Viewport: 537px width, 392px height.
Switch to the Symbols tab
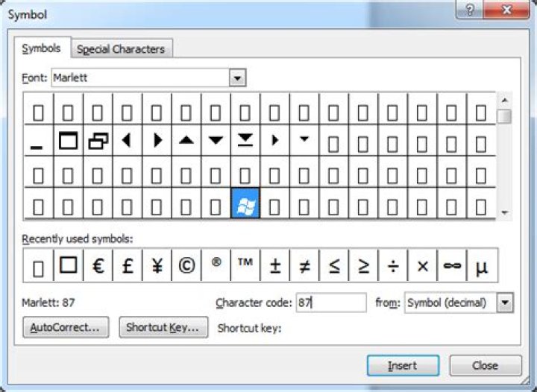[x=42, y=48]
